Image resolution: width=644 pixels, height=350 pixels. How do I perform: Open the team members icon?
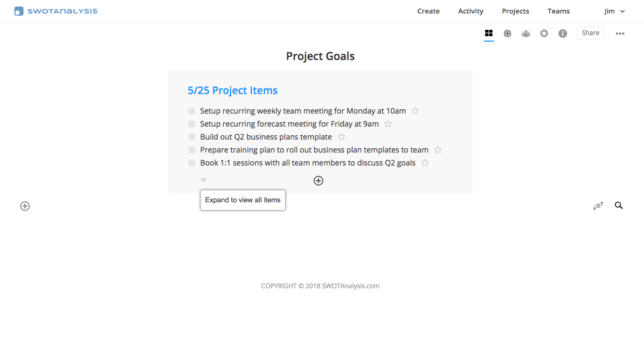[526, 34]
